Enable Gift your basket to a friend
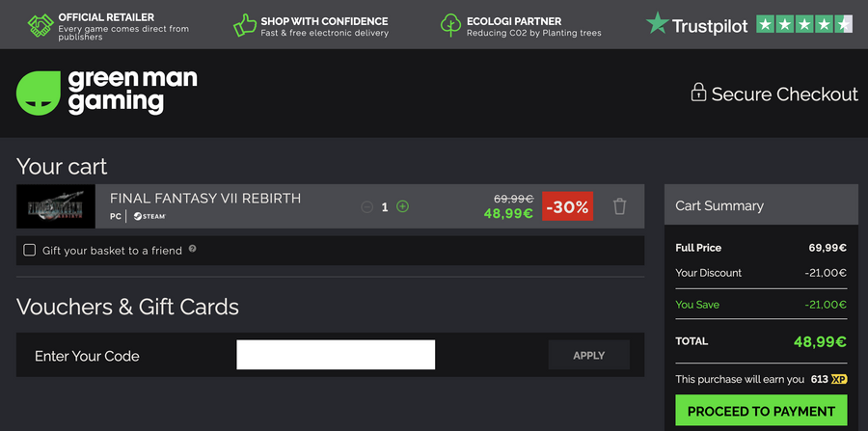This screenshot has width=868, height=431. coord(29,251)
